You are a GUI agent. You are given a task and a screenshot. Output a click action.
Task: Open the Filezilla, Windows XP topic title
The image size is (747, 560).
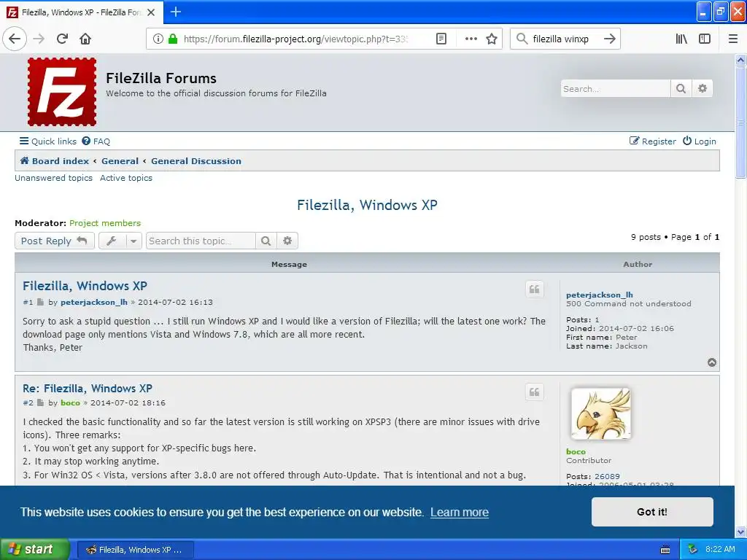(x=367, y=205)
